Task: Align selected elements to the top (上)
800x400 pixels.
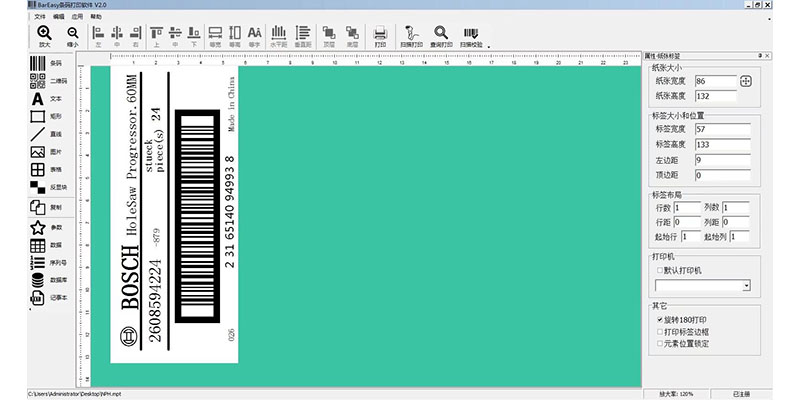Action: 157,33
